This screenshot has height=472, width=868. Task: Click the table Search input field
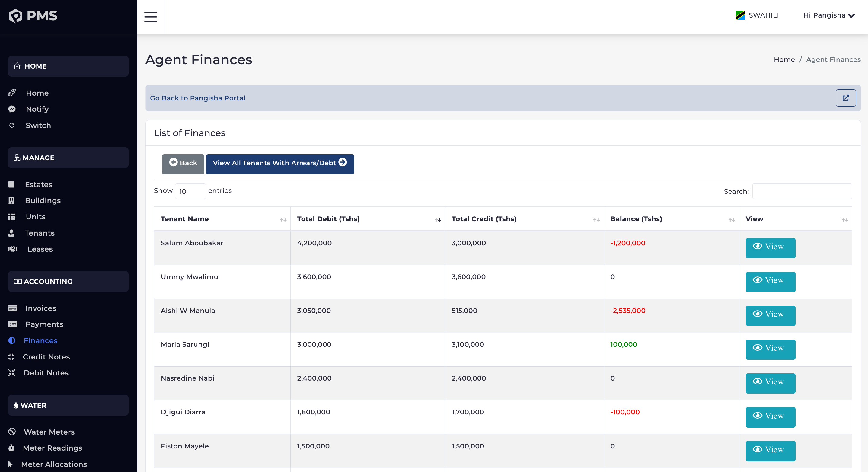(x=802, y=191)
